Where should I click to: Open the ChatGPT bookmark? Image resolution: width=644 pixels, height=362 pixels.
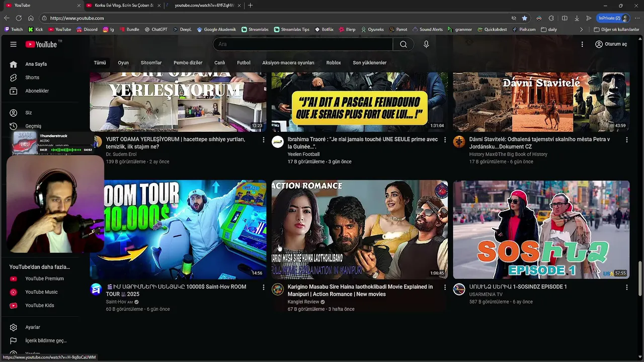[x=155, y=30]
